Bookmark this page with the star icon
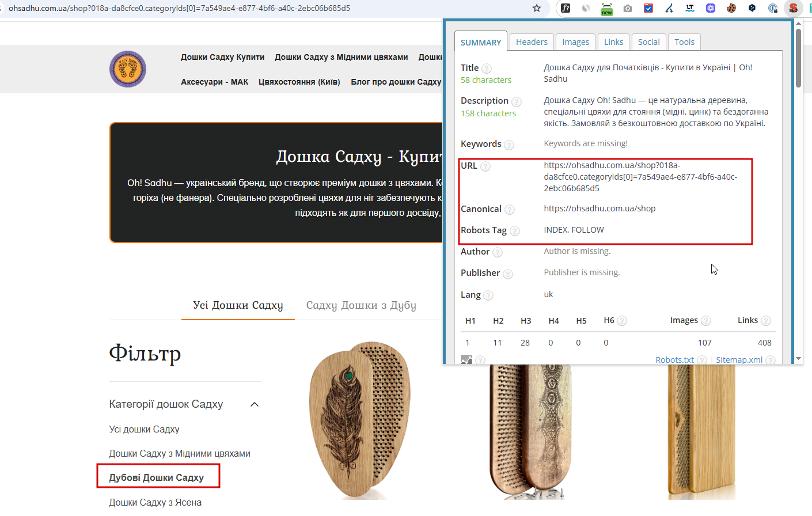812x516 pixels. 537,8
